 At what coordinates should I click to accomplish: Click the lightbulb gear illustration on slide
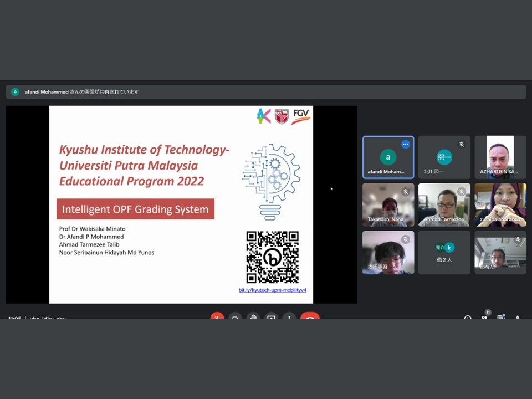pos(271,182)
